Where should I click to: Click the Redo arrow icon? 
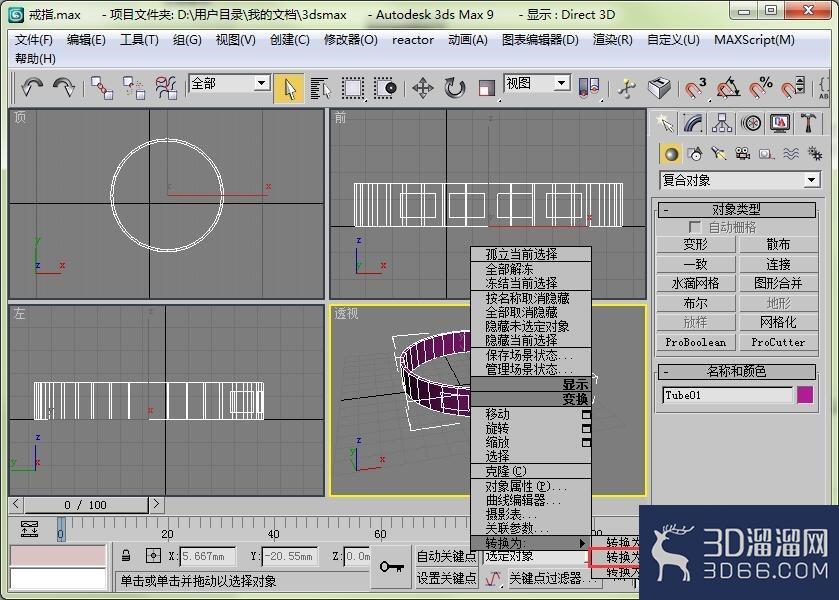(x=64, y=87)
